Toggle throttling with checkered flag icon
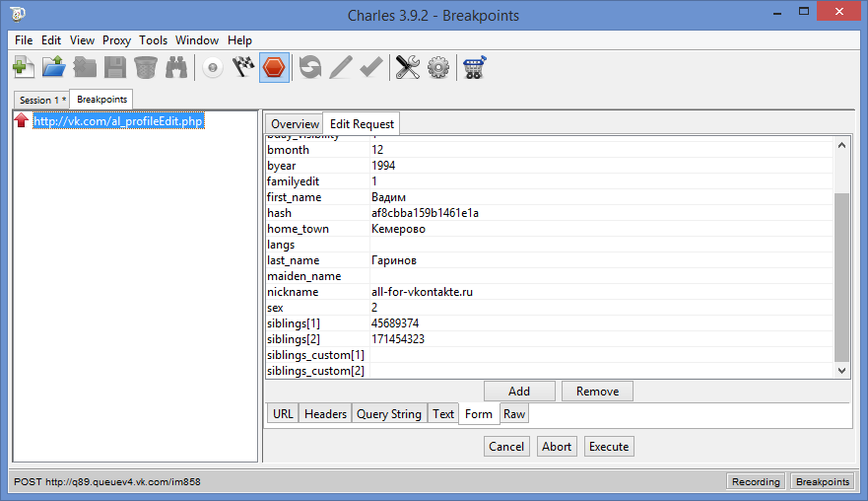868x501 pixels. (243, 68)
